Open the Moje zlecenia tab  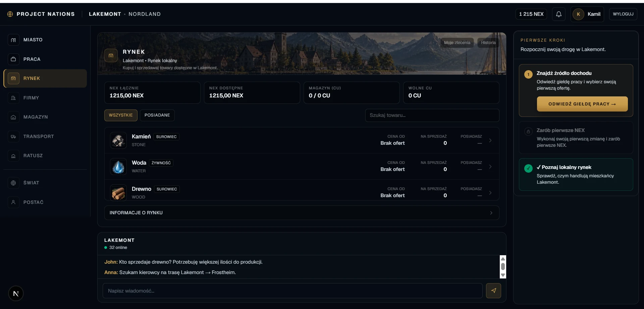[457, 43]
